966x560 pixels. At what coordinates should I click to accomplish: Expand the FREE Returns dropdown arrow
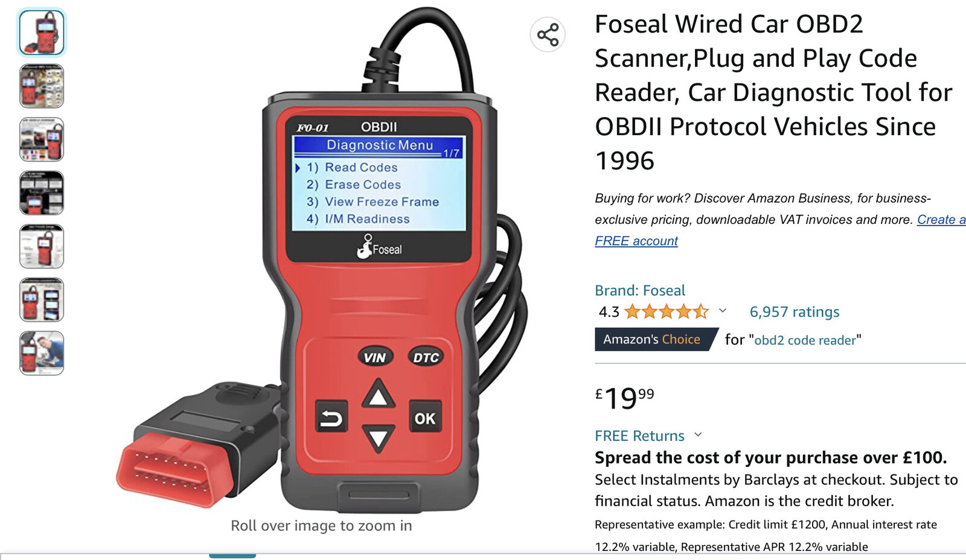point(699,434)
